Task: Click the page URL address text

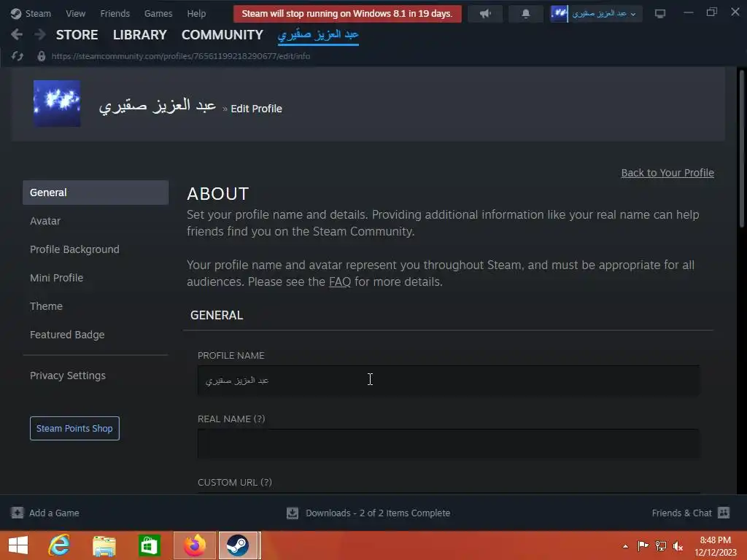Action: click(181, 56)
